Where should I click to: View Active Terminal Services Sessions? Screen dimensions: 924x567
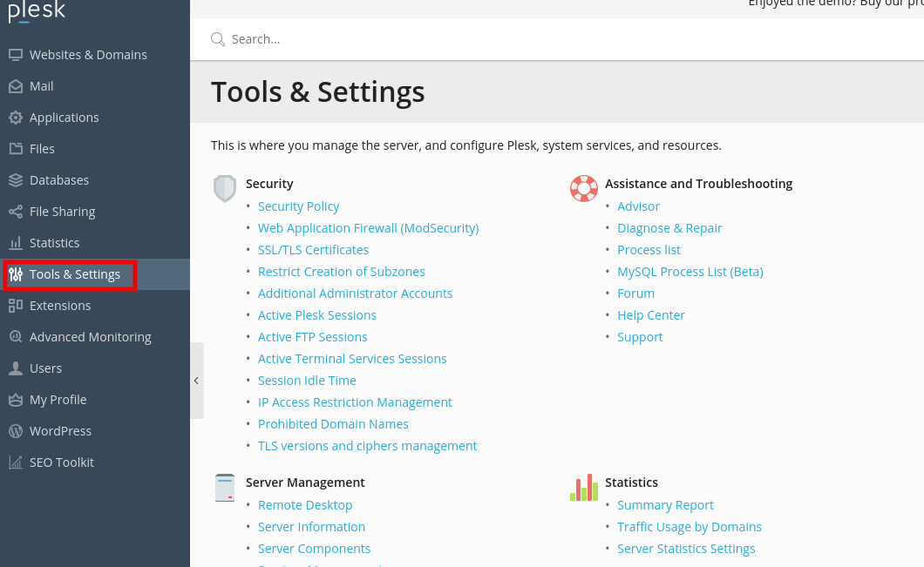pos(352,359)
